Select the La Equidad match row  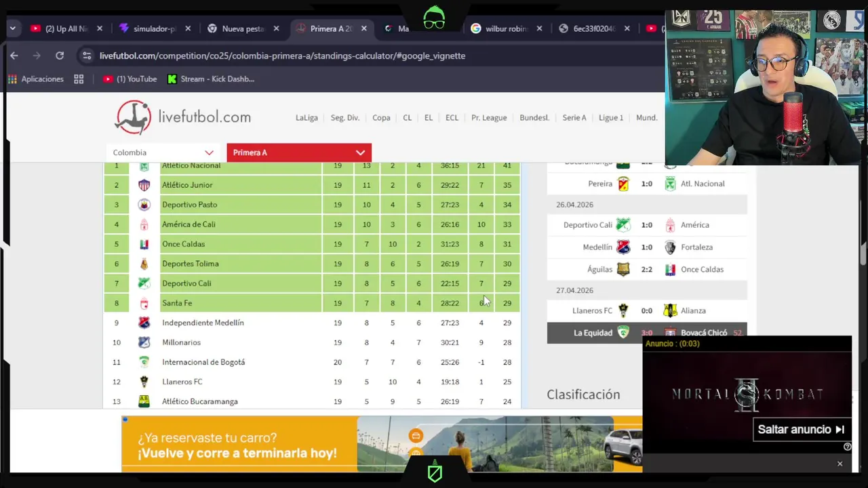[647, 333]
